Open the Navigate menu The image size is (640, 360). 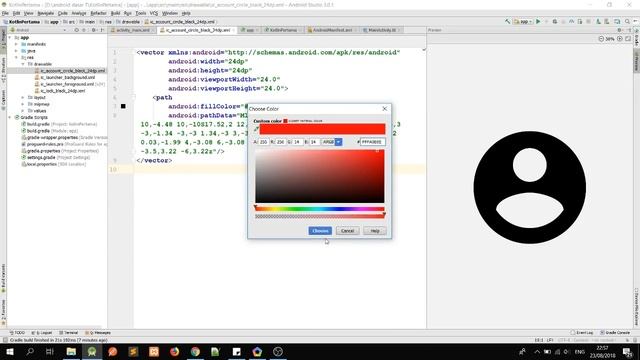pos(46,13)
